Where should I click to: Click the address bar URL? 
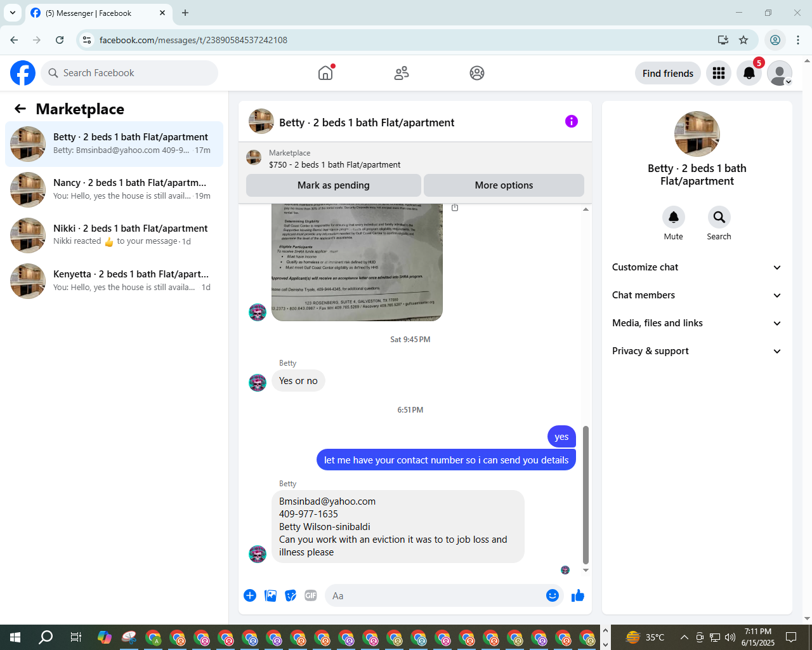click(193, 40)
